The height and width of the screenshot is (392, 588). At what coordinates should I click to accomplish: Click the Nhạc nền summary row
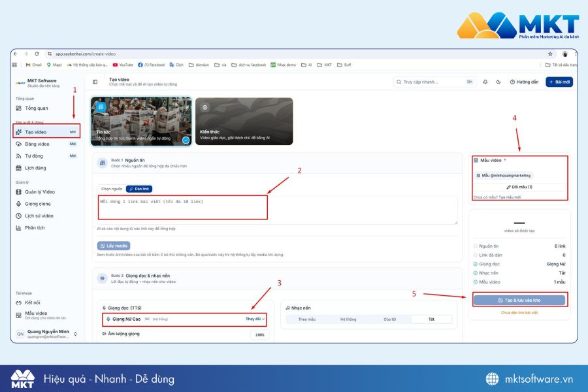tap(519, 273)
